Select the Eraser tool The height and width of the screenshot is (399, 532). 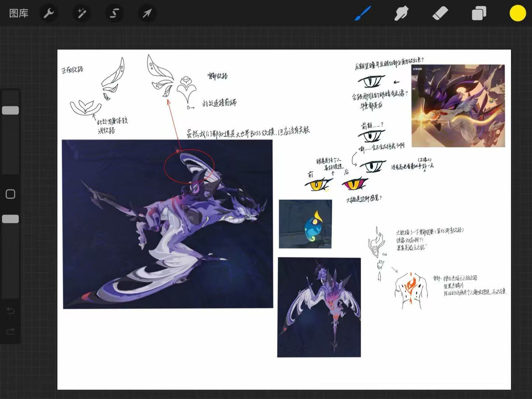[440, 14]
